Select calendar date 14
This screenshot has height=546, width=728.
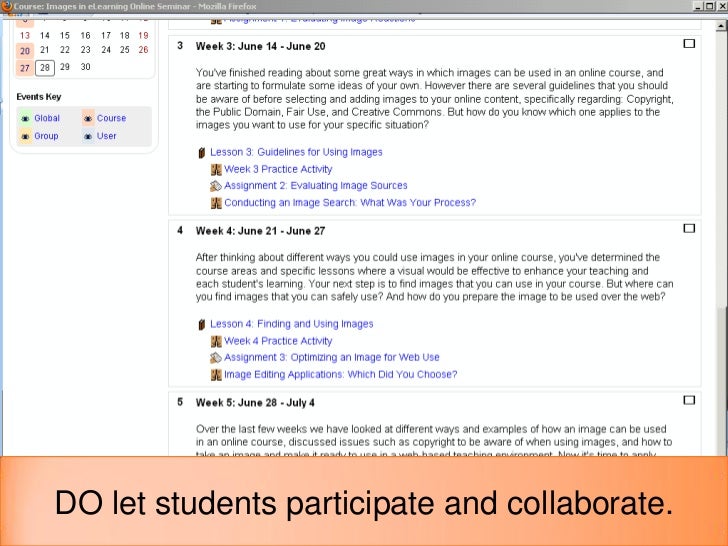pos(45,36)
